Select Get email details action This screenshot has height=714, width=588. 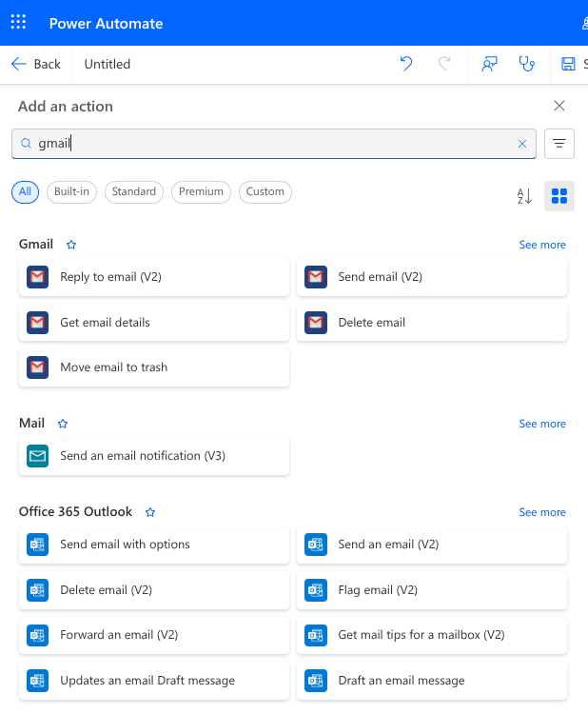154,323
